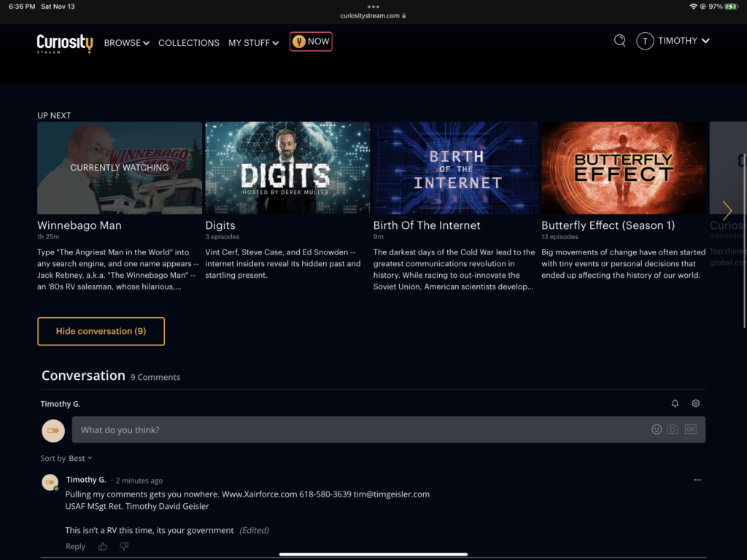Open comment notification bell
This screenshot has height=560, width=747.
coord(675,403)
